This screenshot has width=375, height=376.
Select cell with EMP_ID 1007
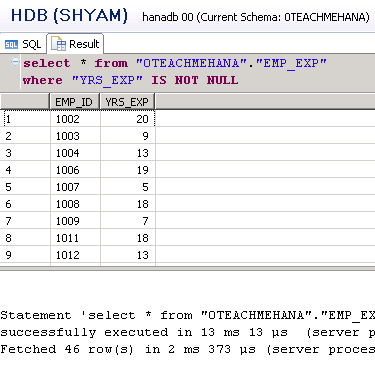click(75, 187)
